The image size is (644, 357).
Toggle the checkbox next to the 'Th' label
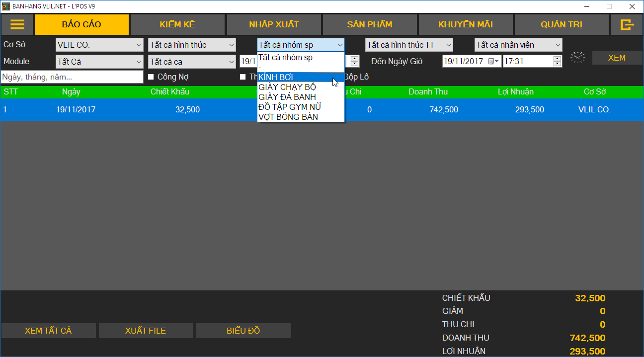[243, 77]
